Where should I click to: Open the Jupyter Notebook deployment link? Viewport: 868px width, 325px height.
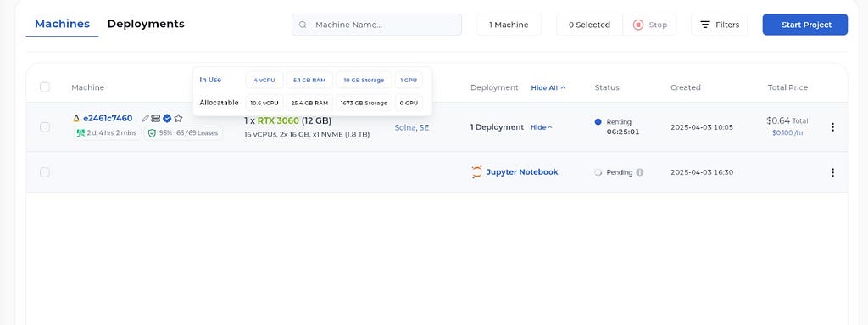[522, 172]
